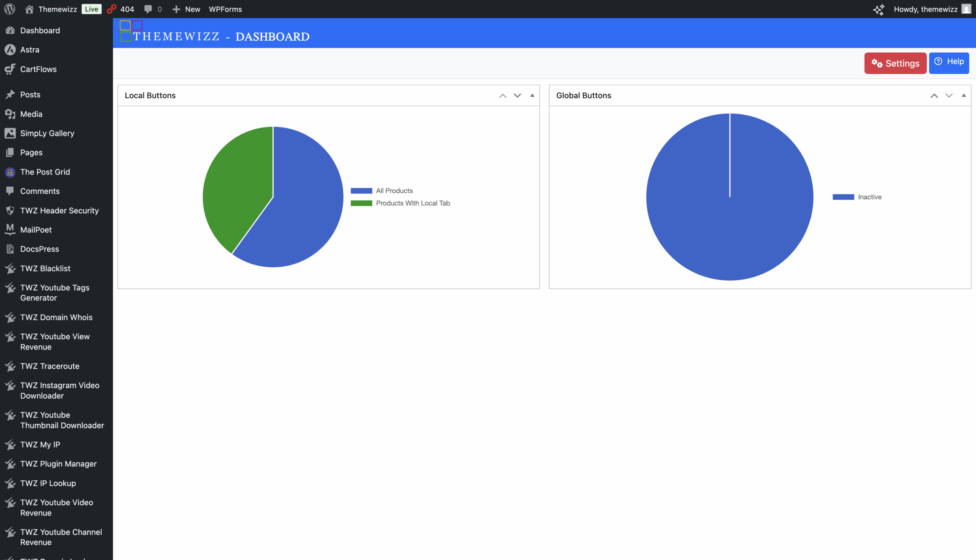
Task: Open WPForms from the admin bar
Action: pos(225,9)
